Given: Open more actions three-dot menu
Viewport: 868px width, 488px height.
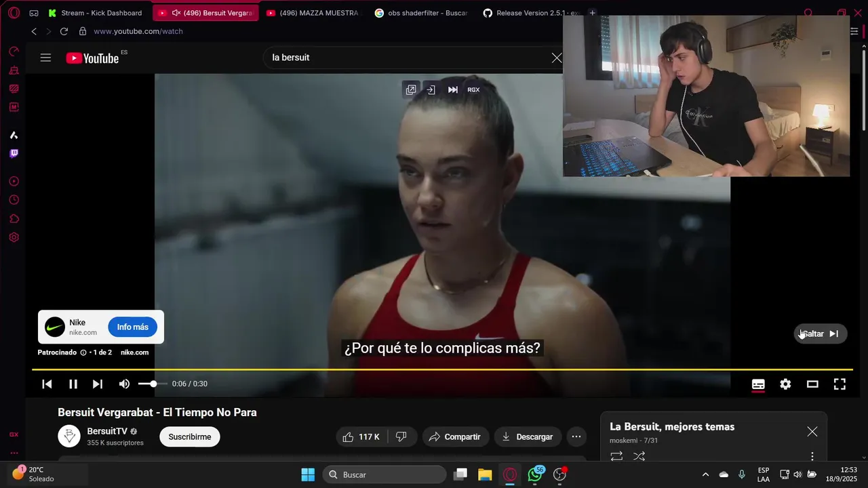Looking at the screenshot, I should pos(576,436).
